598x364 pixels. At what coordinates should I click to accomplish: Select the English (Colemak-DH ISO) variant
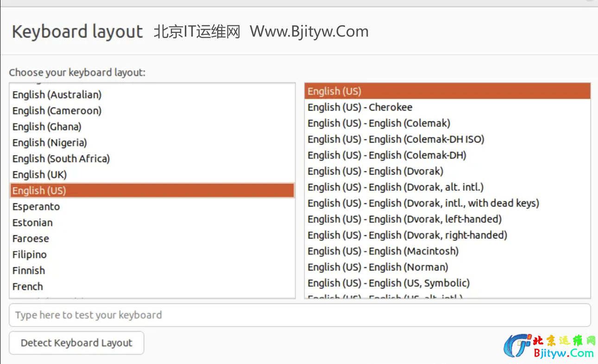[396, 139]
